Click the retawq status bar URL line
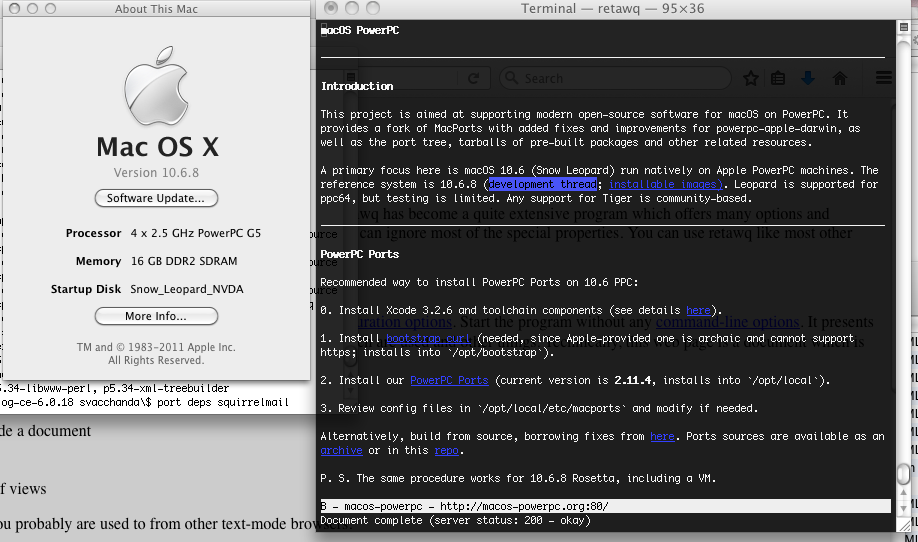 click(x=605, y=506)
